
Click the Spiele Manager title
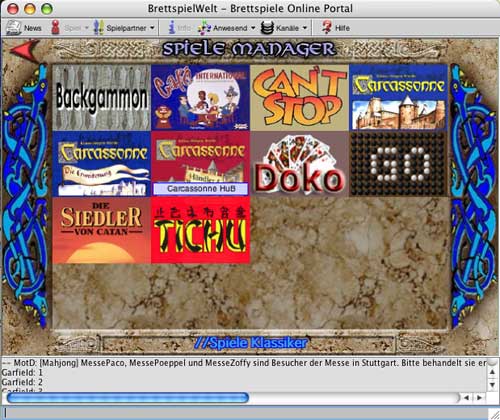tap(249, 49)
